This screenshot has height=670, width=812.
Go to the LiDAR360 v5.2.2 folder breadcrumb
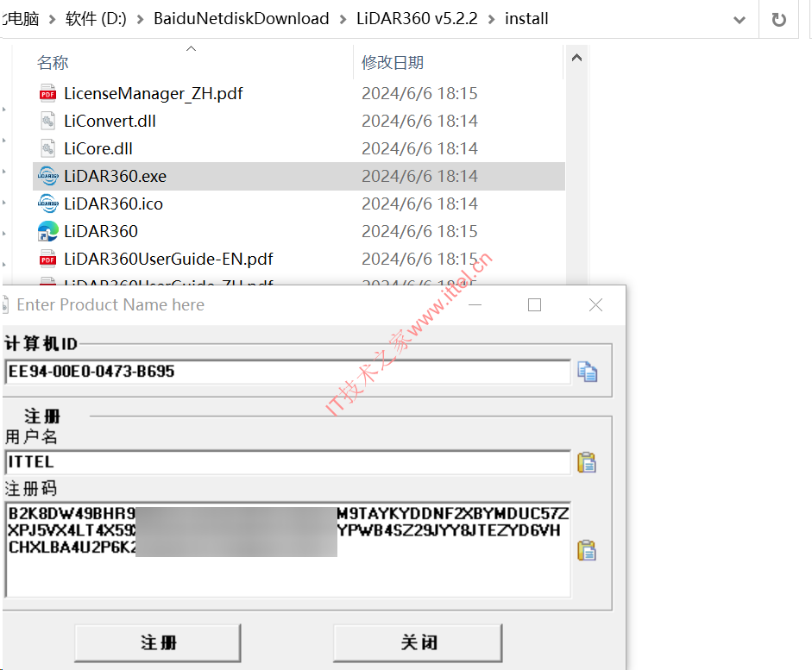click(417, 19)
